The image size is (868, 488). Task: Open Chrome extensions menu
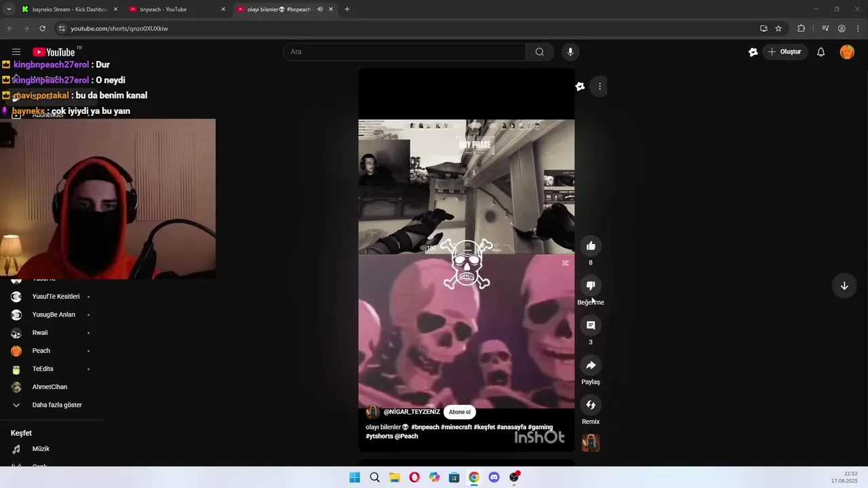801,28
